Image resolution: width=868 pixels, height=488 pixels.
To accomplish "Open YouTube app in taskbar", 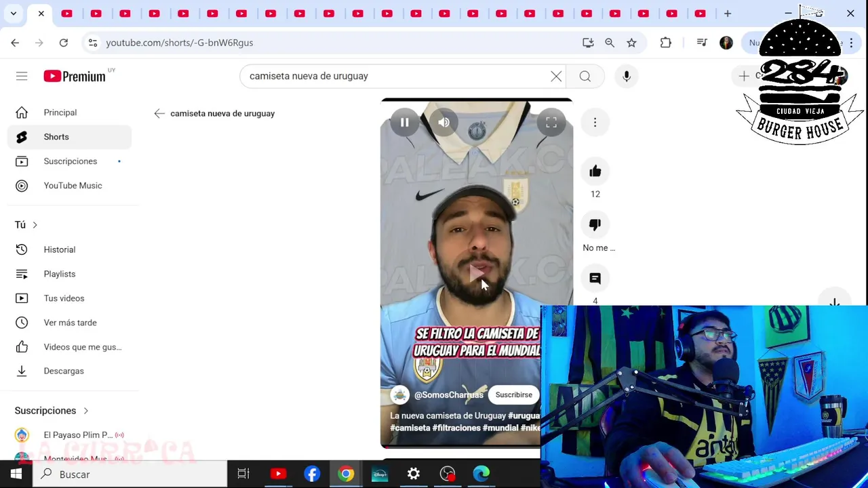I will [x=278, y=474].
